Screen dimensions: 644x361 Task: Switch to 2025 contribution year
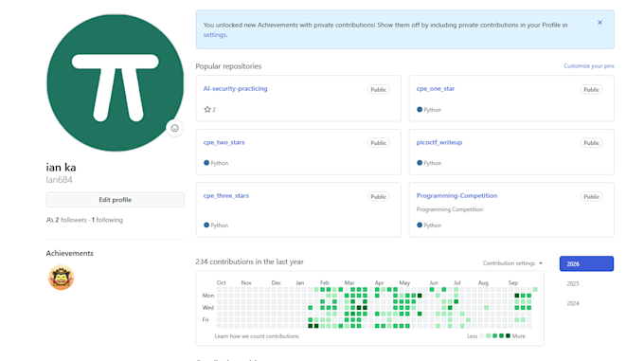coord(573,284)
